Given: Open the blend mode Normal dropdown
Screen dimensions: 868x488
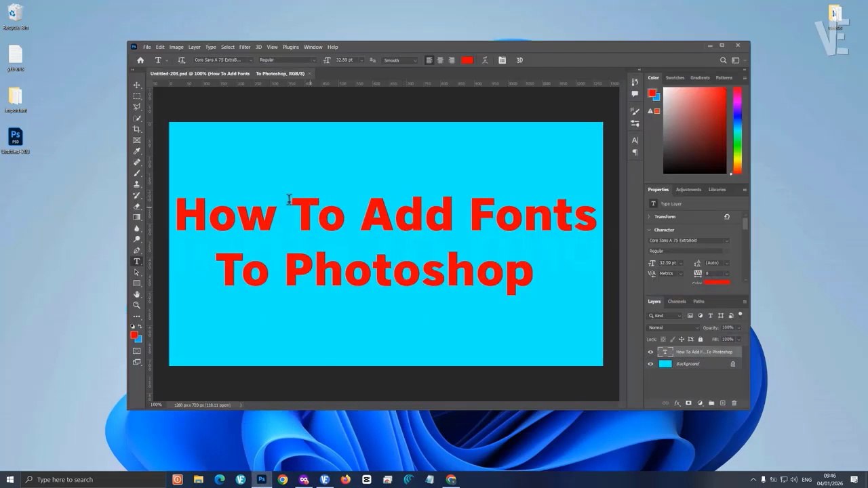Looking at the screenshot, I should (673, 327).
